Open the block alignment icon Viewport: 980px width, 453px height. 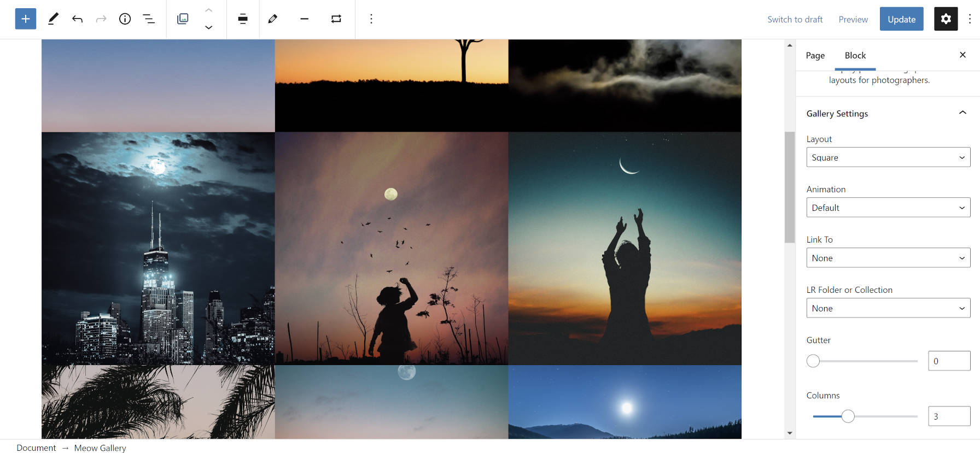[243, 19]
